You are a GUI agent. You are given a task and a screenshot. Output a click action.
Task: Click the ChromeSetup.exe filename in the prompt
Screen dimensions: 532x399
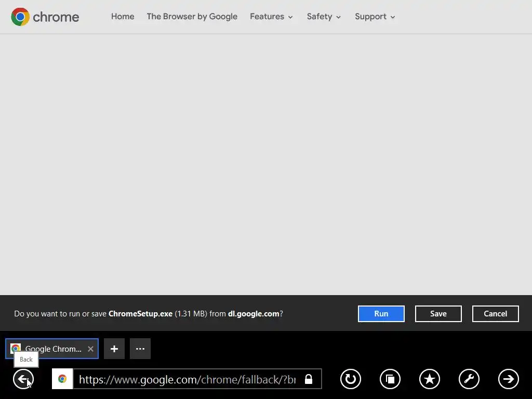140,314
